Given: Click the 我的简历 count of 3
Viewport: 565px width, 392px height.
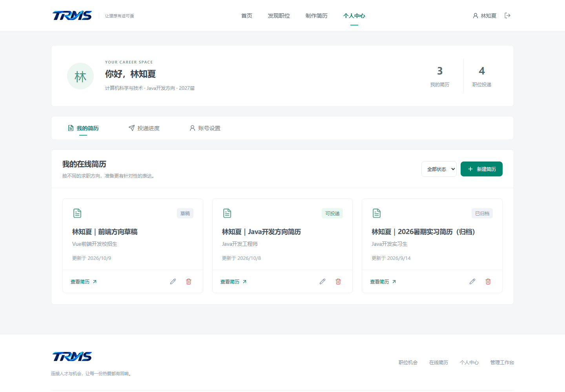Looking at the screenshot, I should (440, 71).
